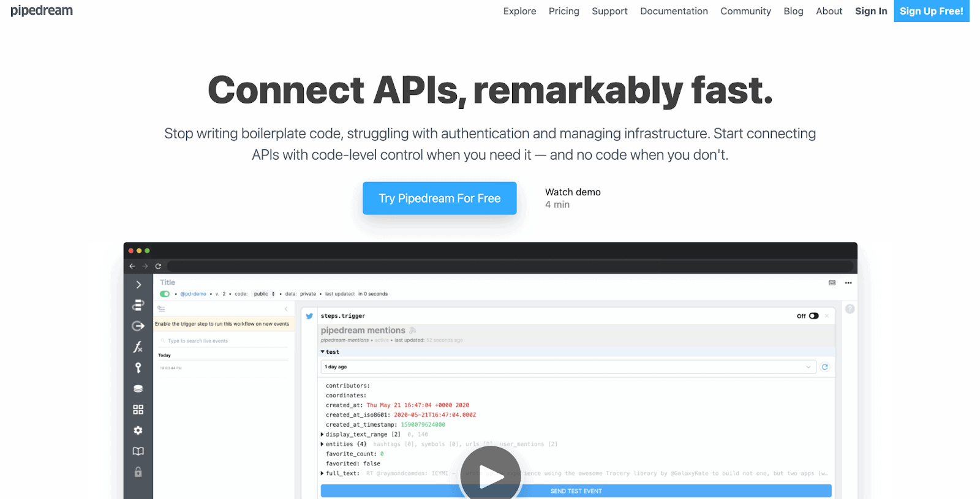The height and width of the screenshot is (499, 980).
Task: Click the created_at_timestamp value 1590079624000
Action: pyautogui.click(x=423, y=425)
